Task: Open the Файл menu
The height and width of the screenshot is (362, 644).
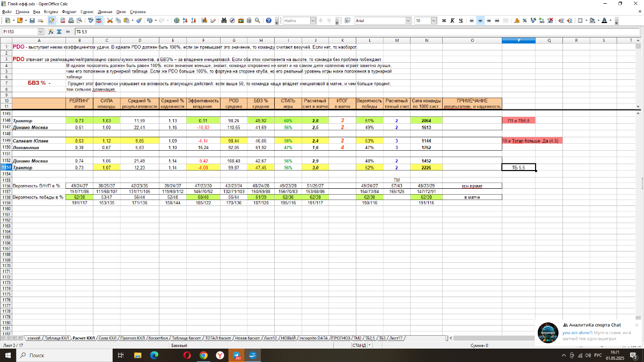Action: click(7, 11)
